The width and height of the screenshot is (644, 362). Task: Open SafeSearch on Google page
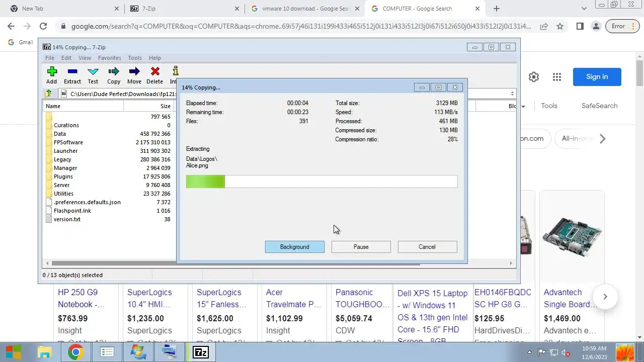coord(599,106)
